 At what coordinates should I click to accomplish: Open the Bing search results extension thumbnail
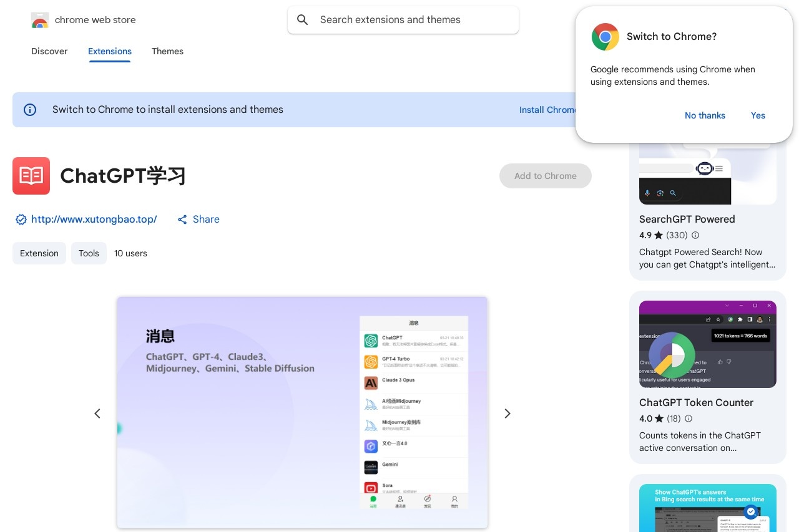pyautogui.click(x=708, y=508)
